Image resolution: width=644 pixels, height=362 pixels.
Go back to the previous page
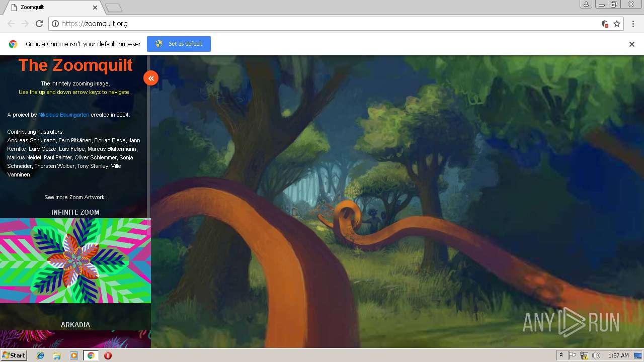click(x=11, y=24)
